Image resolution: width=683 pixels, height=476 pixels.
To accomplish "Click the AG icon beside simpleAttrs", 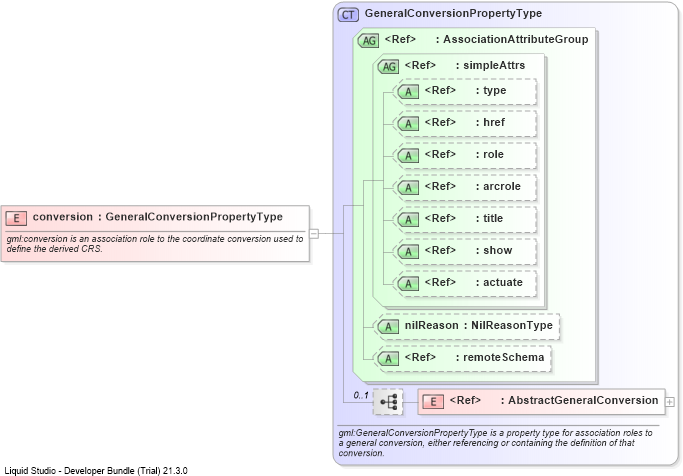I will 389,66.
